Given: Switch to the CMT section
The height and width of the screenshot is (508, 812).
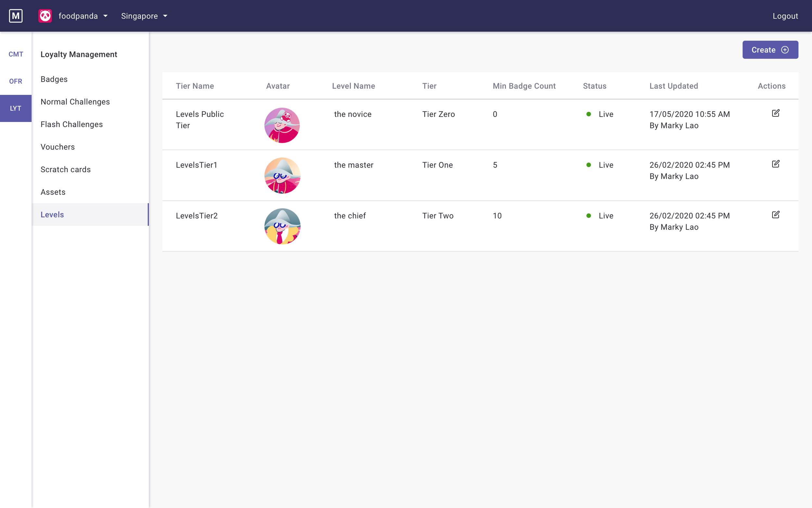Looking at the screenshot, I should [16, 54].
